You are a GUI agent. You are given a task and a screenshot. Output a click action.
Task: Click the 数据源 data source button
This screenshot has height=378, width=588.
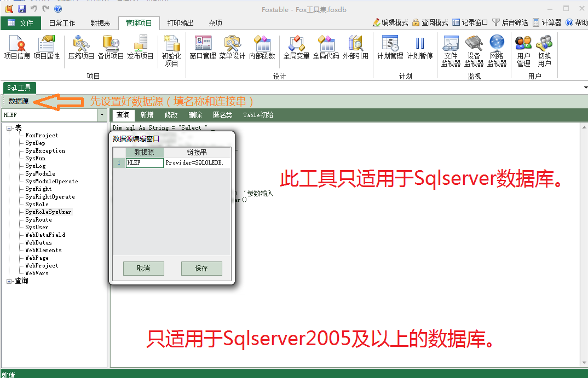[x=19, y=101]
